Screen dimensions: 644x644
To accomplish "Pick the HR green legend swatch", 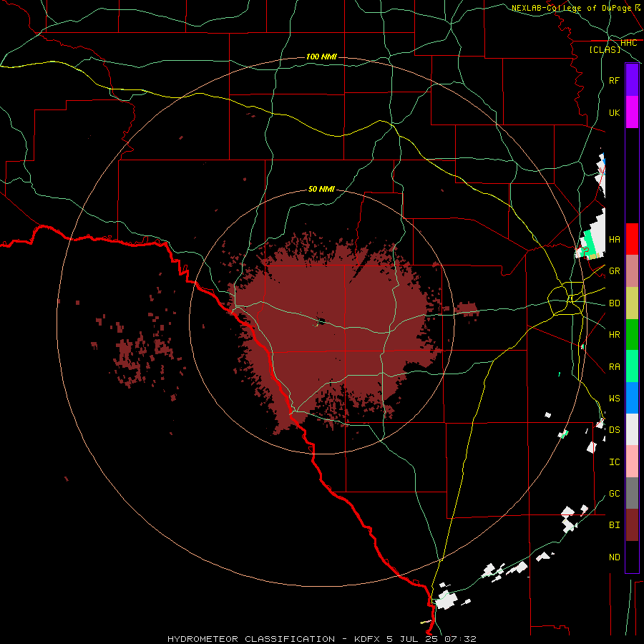I will tap(632, 334).
